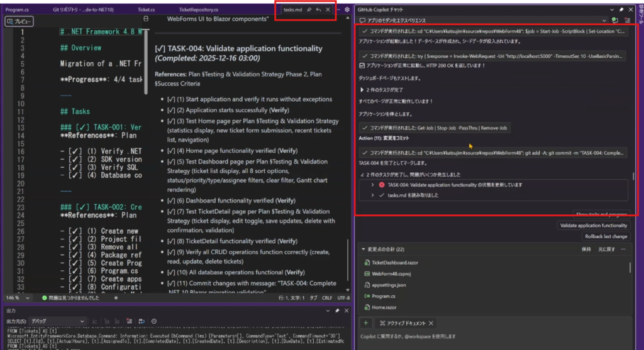Expand the 2 件のタスクが完了 section

(x=361, y=90)
